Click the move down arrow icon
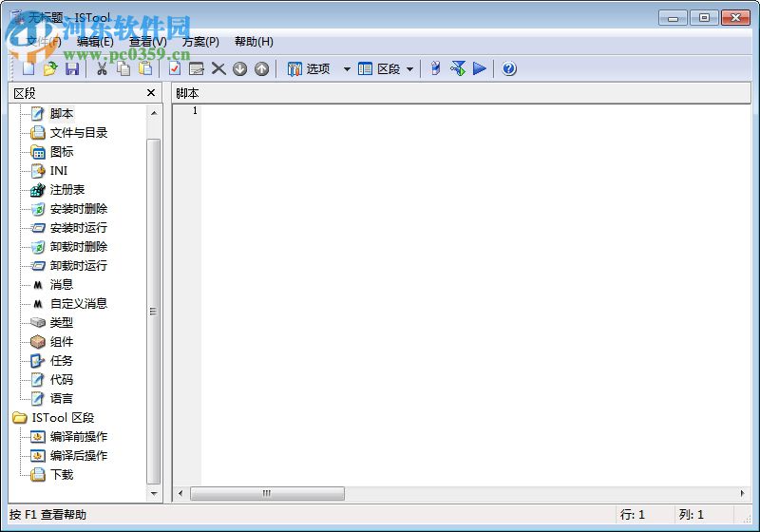 pyautogui.click(x=240, y=68)
